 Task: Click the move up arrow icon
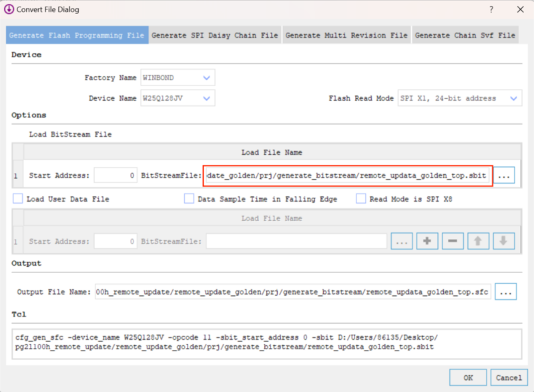477,242
